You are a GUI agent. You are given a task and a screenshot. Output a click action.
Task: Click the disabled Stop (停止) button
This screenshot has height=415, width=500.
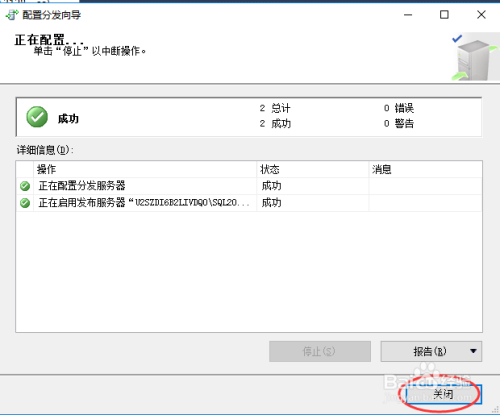(320, 351)
